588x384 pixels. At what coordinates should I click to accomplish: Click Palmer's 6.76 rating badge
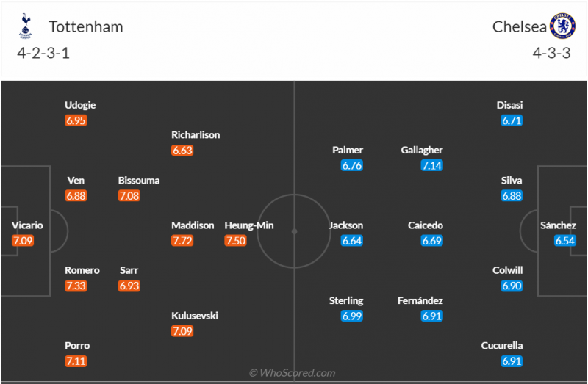pos(352,165)
